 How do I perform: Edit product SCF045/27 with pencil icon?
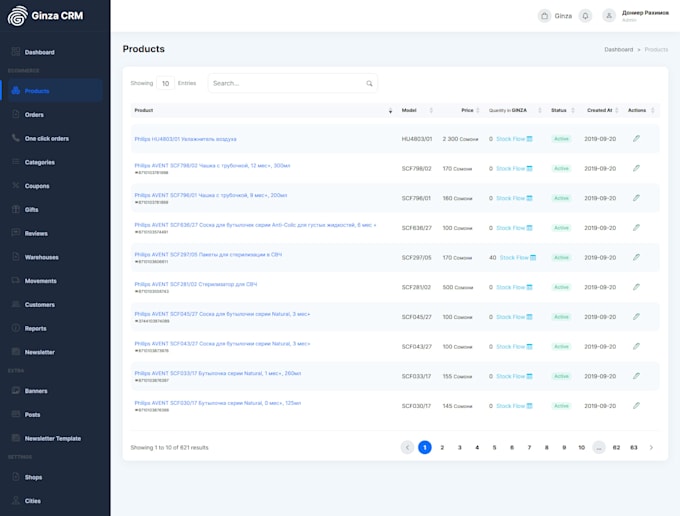click(636, 317)
